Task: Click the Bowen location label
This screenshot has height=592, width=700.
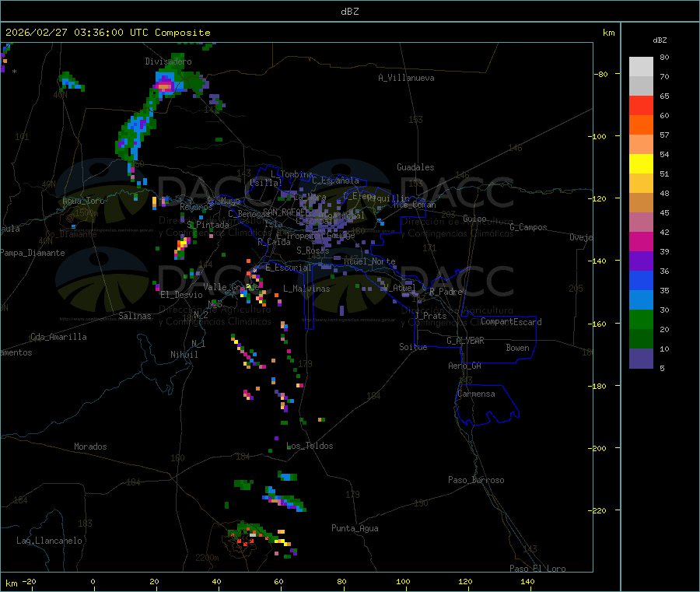Action: coord(517,348)
